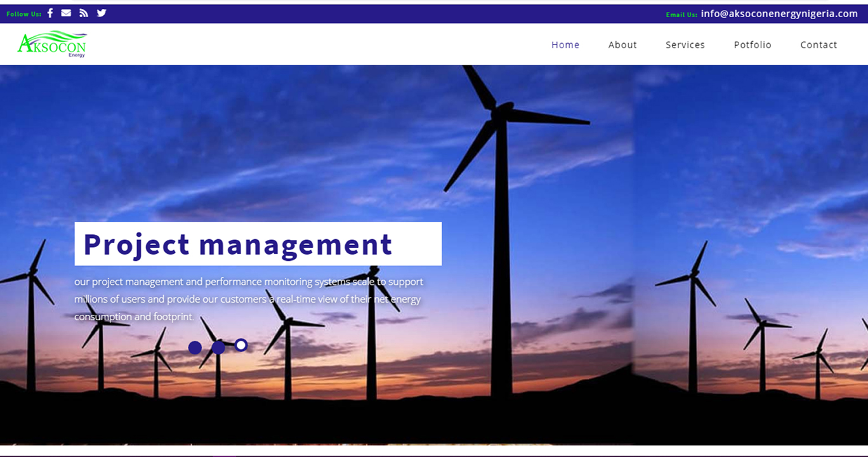
Task: Open the About page
Action: click(622, 45)
